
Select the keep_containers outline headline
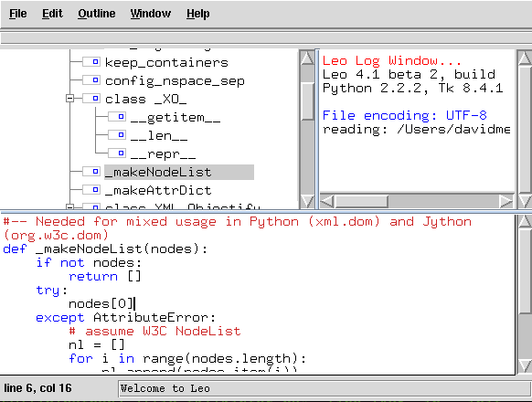166,62
